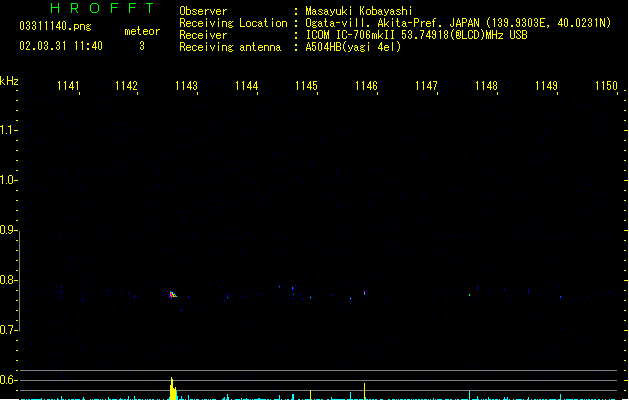Viewport: 629px width, 400px height.
Task: Click the 1143 time axis label
Action: 187,86
